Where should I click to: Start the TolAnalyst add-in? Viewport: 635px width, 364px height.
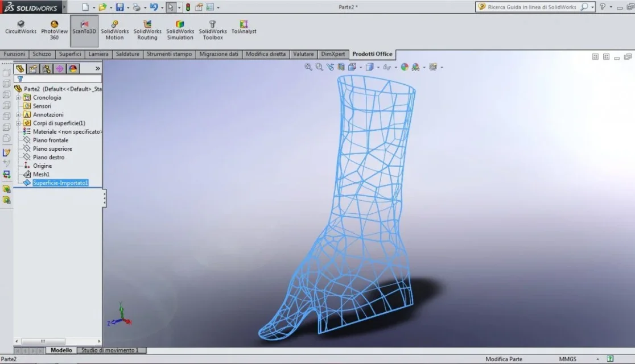244,27
